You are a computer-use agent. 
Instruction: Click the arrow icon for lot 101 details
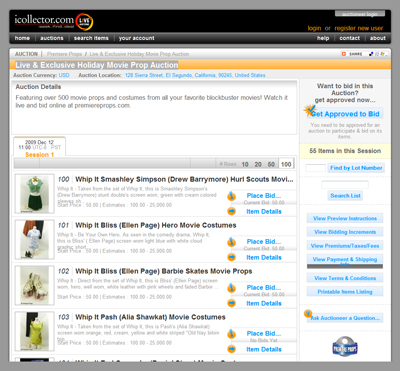pos(231,257)
